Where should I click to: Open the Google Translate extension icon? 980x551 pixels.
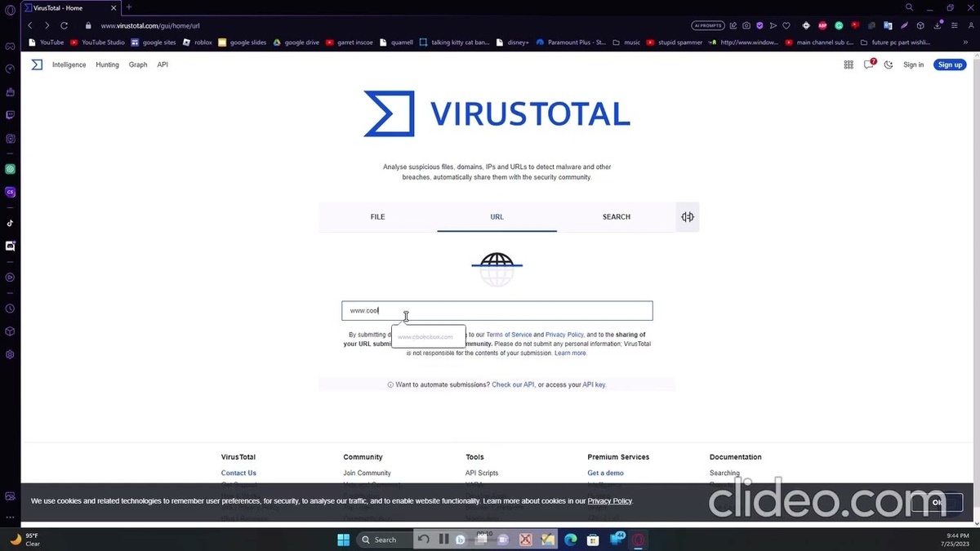click(888, 25)
